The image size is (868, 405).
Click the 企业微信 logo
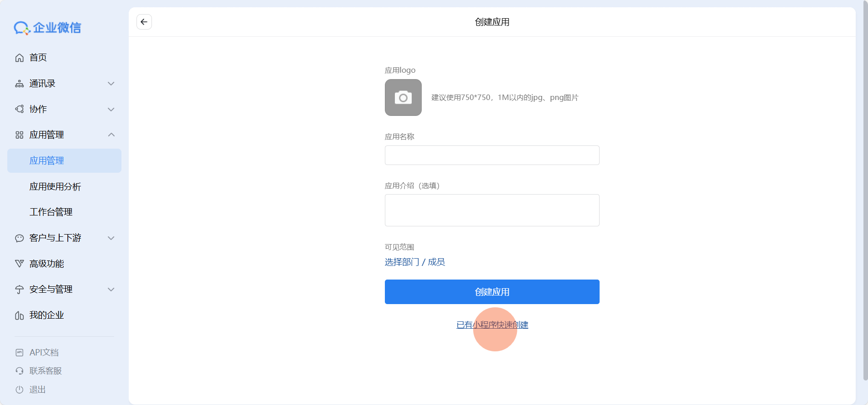pos(47,28)
